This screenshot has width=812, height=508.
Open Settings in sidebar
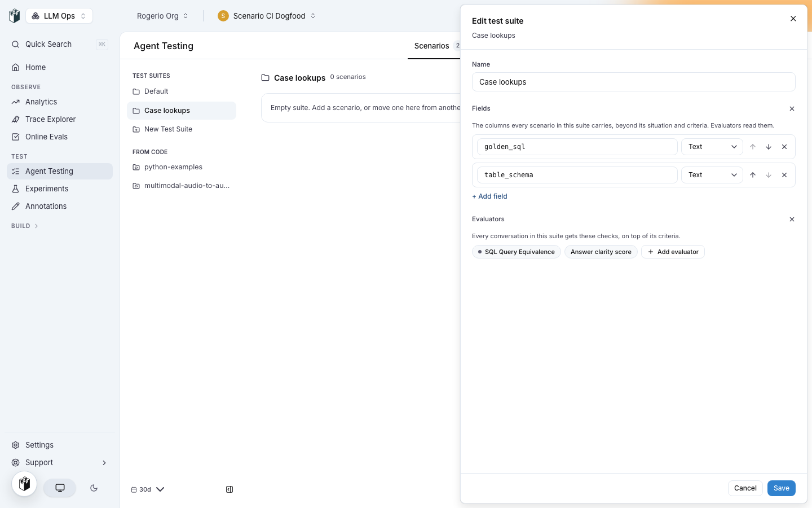[60, 445]
